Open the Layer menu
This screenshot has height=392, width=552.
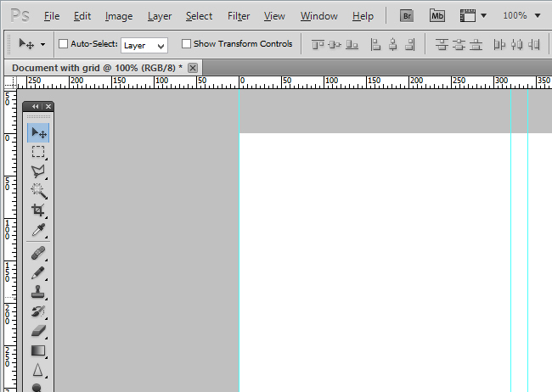[160, 16]
